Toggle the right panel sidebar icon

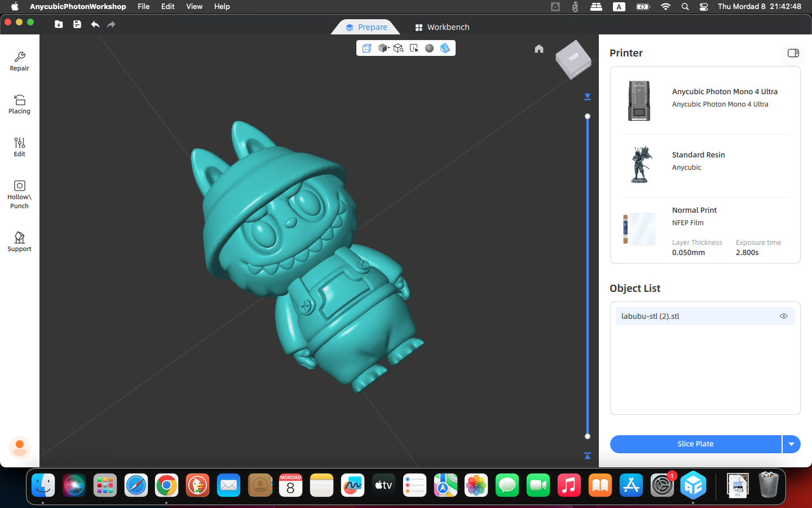[x=793, y=53]
